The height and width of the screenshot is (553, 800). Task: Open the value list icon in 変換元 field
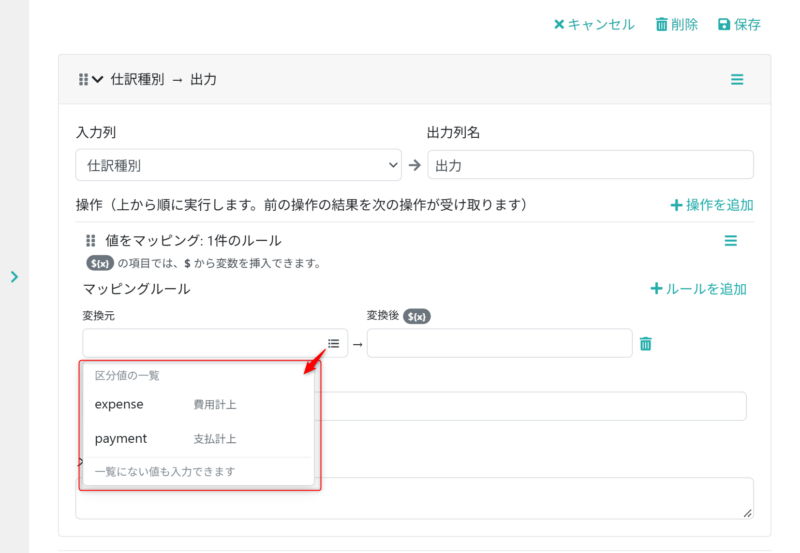[334, 343]
